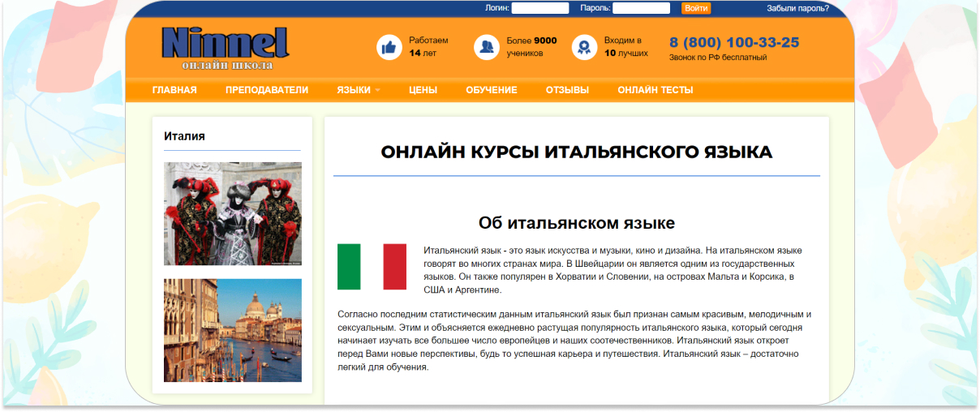Image resolution: width=980 pixels, height=412 pixels.
Task: Open the Цены menu item
Action: point(423,90)
